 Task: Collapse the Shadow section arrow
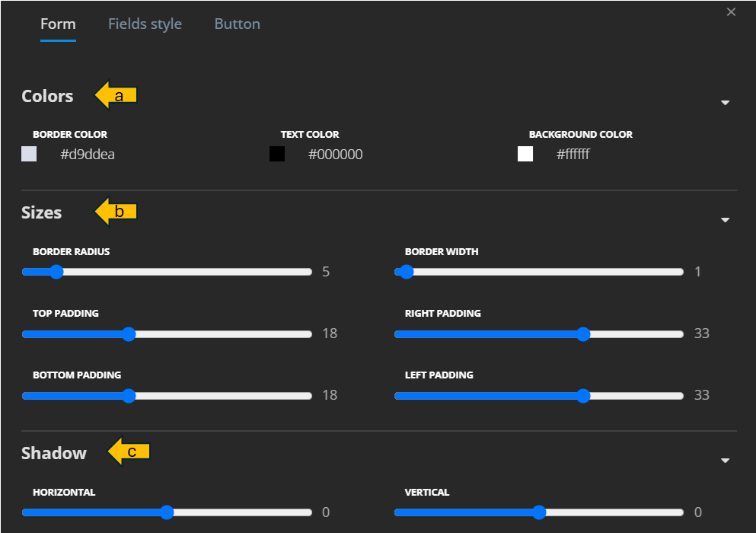tap(725, 461)
